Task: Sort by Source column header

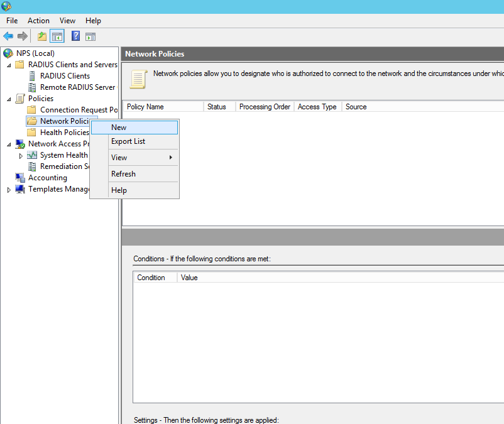Action: click(x=423, y=107)
